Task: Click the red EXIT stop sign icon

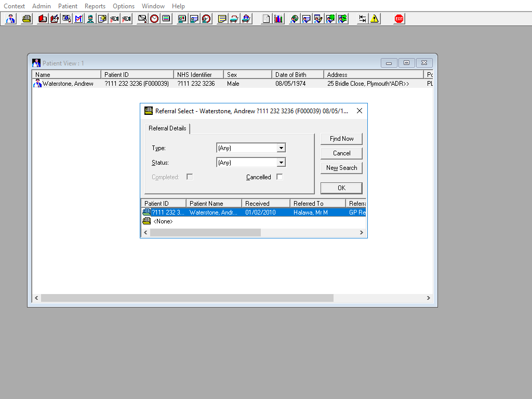Action: point(398,19)
